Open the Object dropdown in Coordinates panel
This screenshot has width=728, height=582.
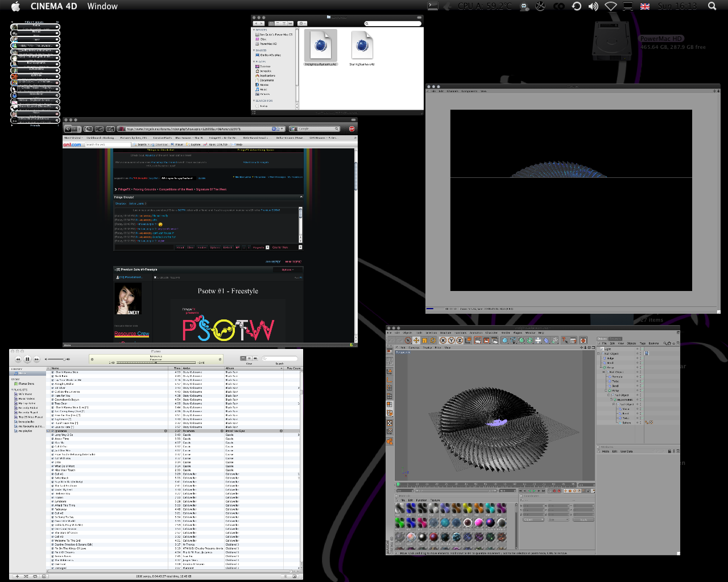pos(533,519)
